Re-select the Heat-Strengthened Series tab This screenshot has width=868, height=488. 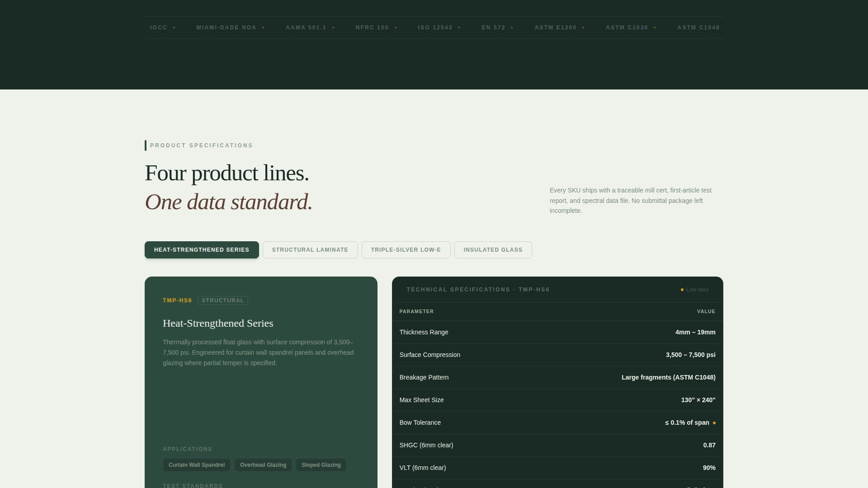[202, 249]
